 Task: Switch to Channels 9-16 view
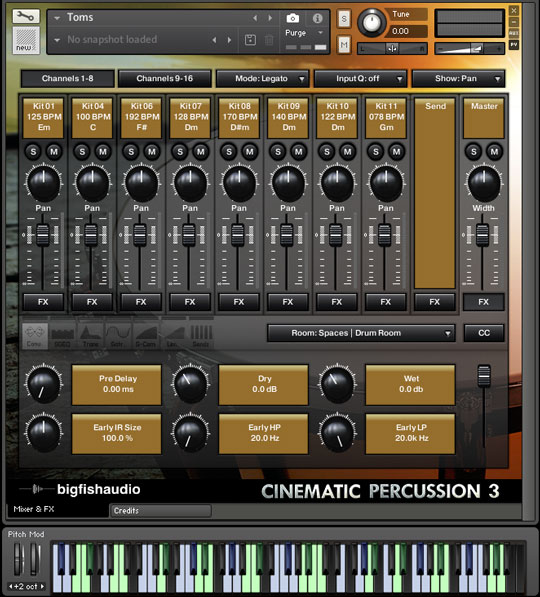[x=165, y=79]
